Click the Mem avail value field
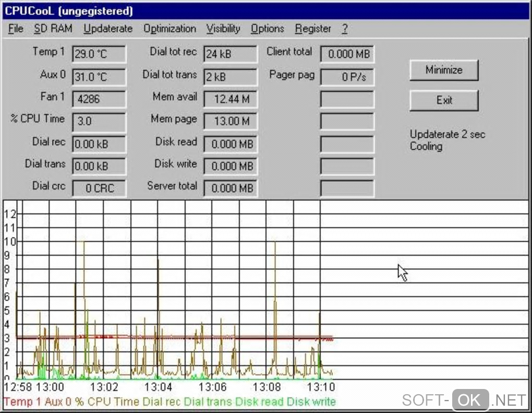This screenshot has width=532, height=413. [x=230, y=99]
